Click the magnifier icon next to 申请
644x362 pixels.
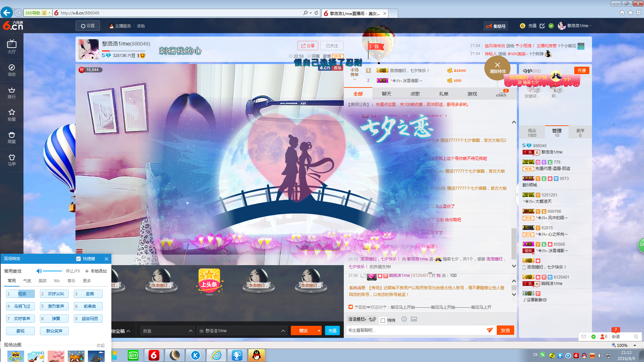click(x=636, y=337)
